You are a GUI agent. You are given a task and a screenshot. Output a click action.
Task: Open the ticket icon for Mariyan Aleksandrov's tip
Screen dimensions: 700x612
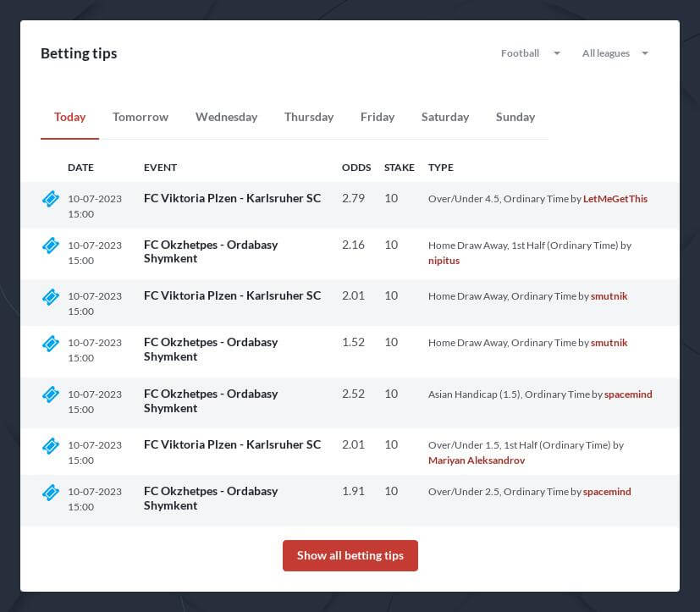click(51, 445)
